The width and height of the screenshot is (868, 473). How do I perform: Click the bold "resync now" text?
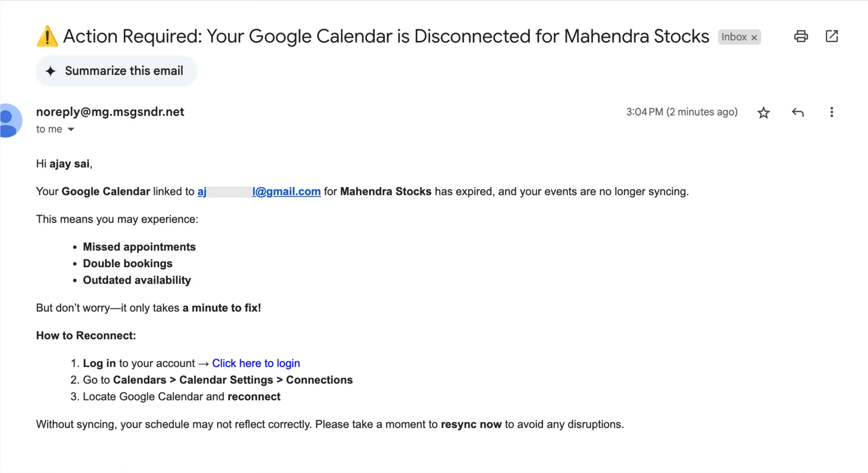[x=471, y=425]
